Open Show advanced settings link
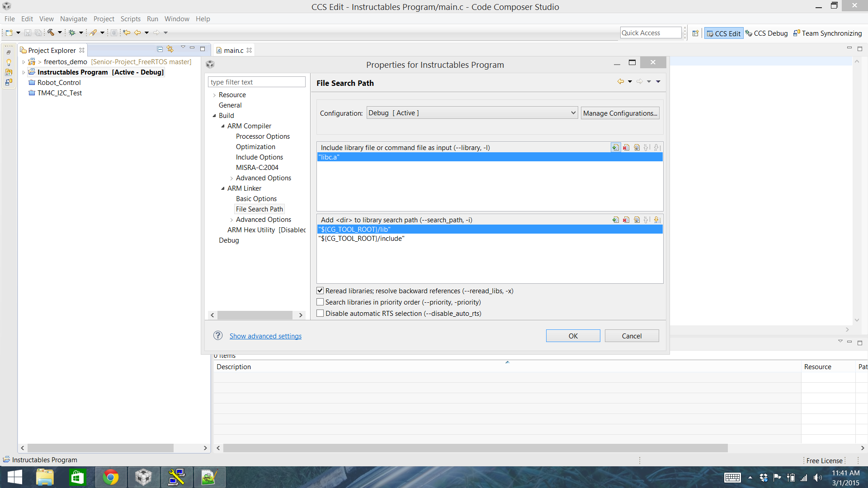 tap(265, 336)
